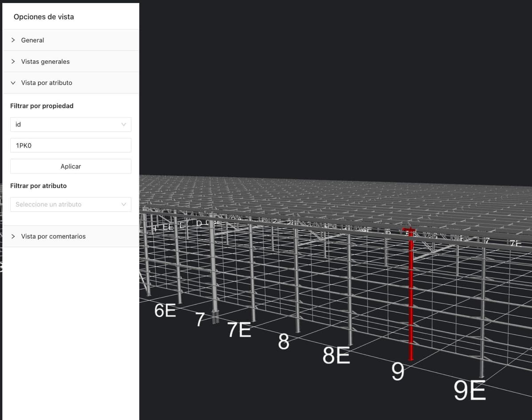Click the grid axis label 8E

click(336, 355)
